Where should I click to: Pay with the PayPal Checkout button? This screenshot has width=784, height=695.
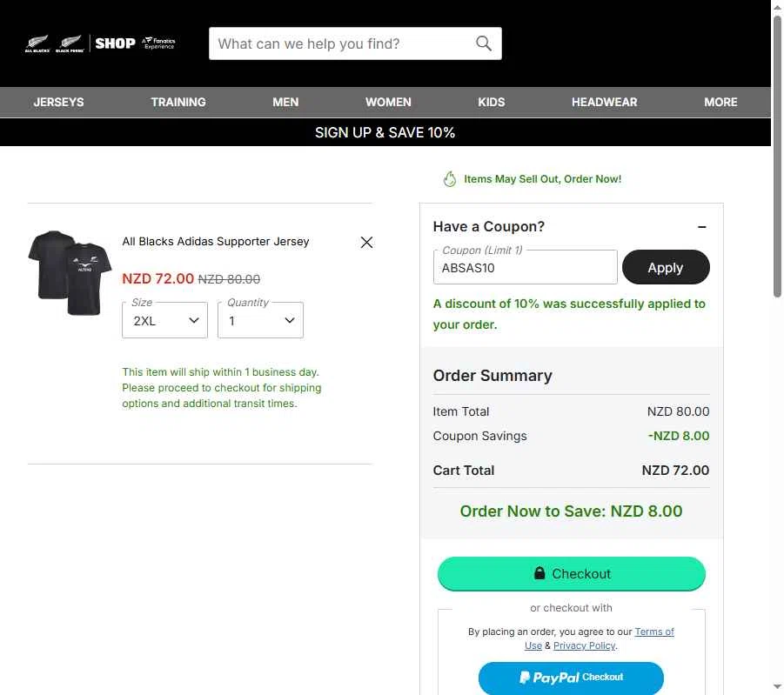coord(571,677)
